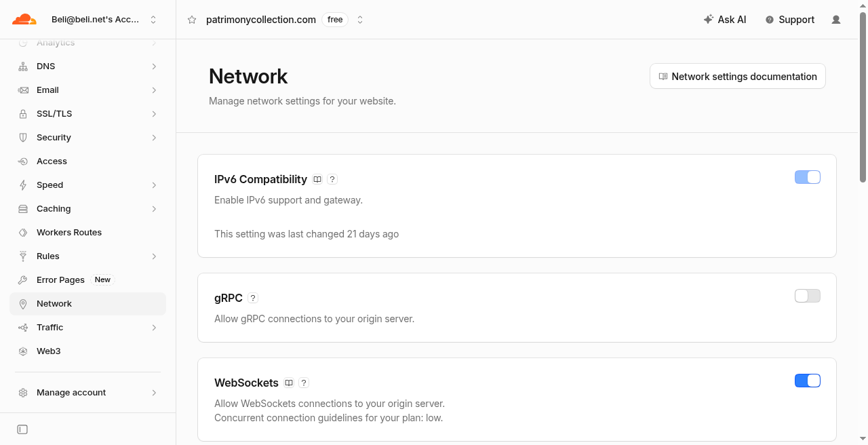Click the DNS sitemap icon
Image resolution: width=868 pixels, height=445 pixels.
23,66
